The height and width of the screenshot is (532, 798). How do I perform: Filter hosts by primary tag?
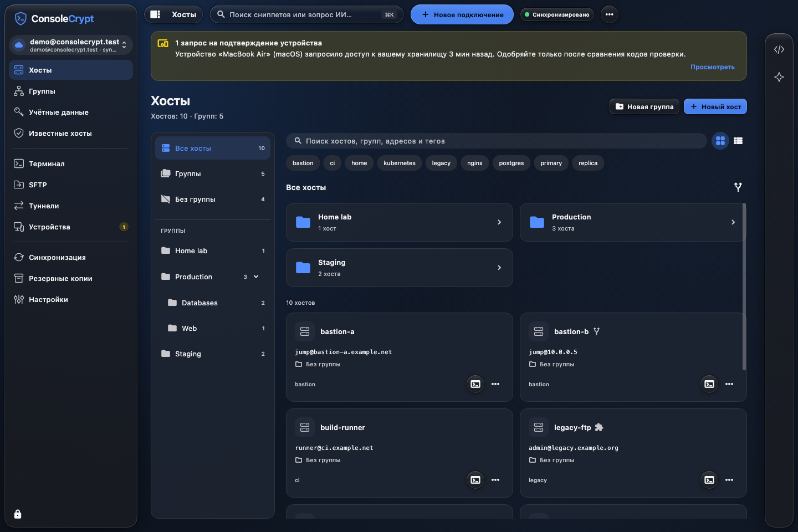pyautogui.click(x=551, y=163)
